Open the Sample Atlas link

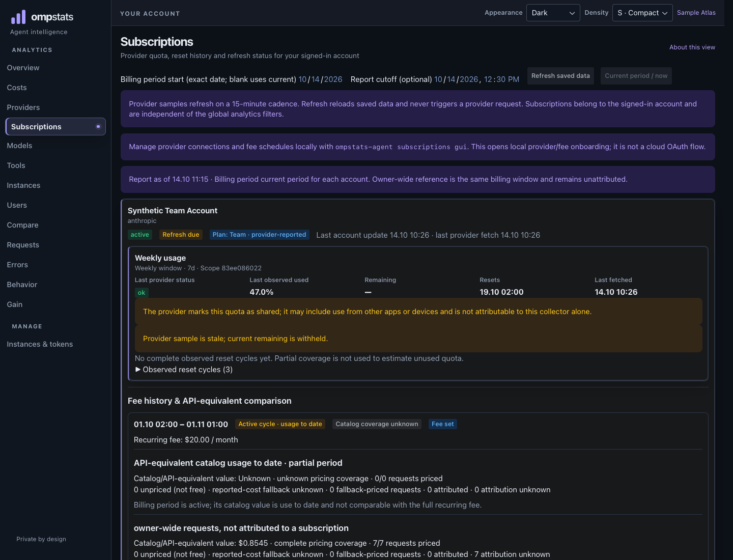pos(696,13)
